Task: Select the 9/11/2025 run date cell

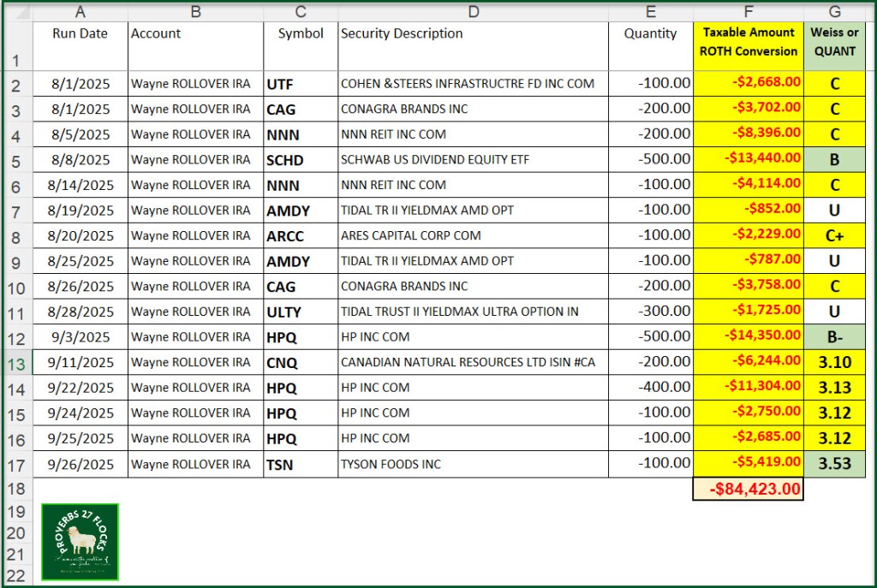Action: pos(80,363)
